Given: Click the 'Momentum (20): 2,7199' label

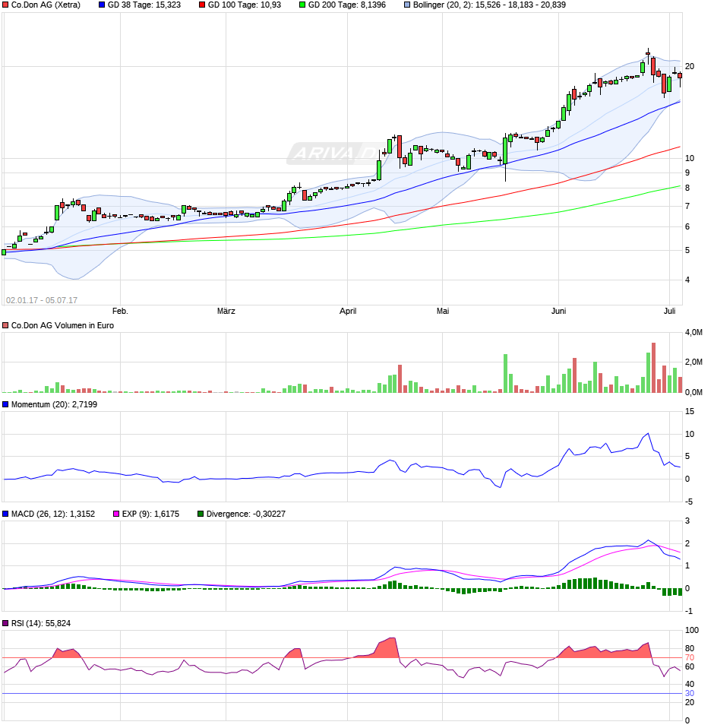Looking at the screenshot, I should coord(54,405).
